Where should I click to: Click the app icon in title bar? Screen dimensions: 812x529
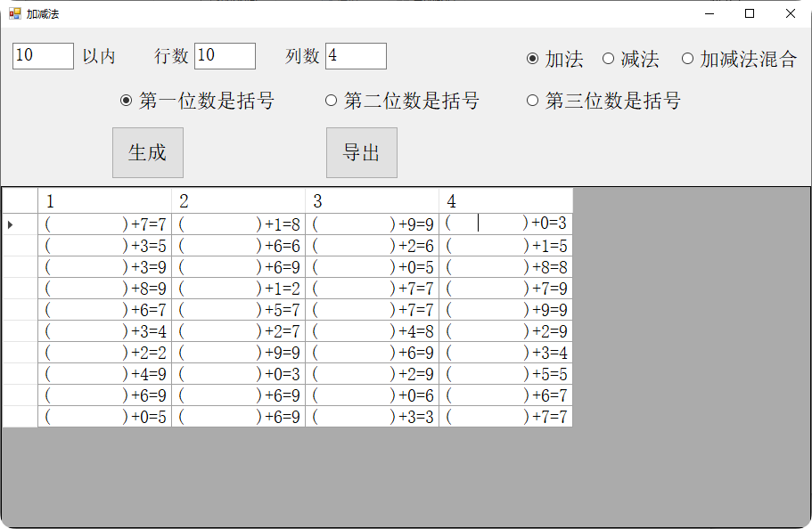click(x=14, y=13)
